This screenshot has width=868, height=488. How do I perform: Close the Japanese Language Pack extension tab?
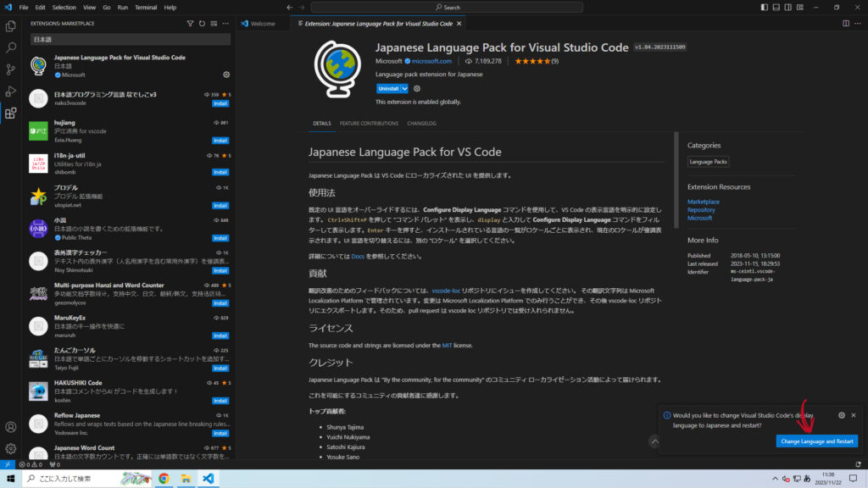click(459, 24)
